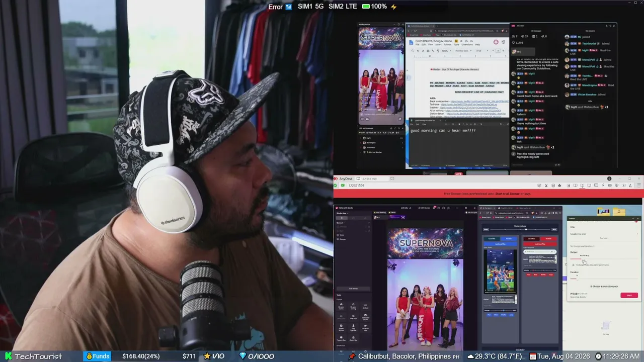This screenshot has width=644, height=362.
Task: Open the AnyDesk profile avatar icon
Action: (609, 178)
